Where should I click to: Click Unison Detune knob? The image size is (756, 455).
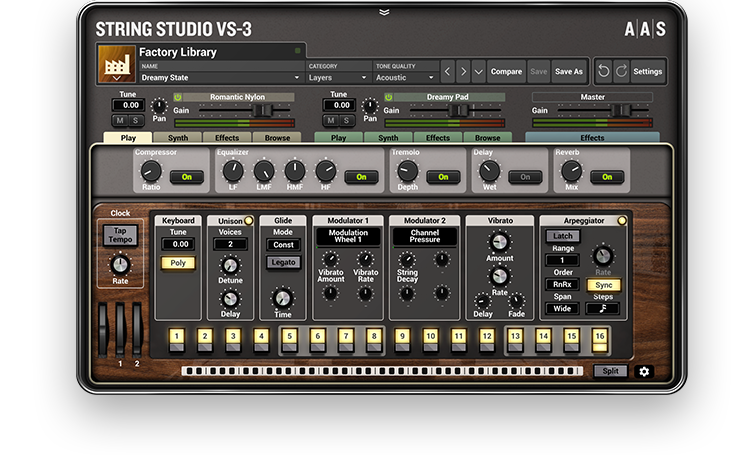[230, 266]
